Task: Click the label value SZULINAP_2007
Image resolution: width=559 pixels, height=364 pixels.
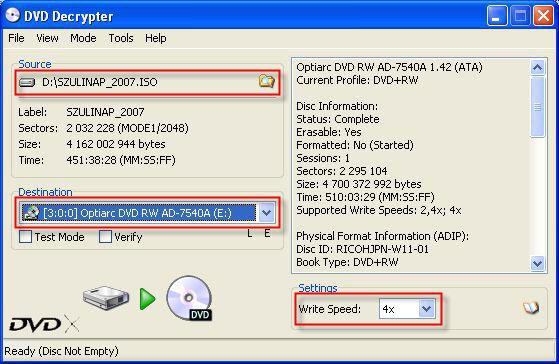Action: 105,112
